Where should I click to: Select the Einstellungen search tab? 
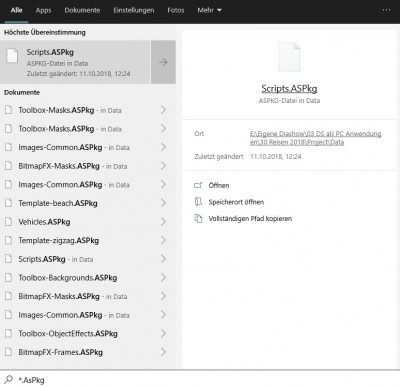134,10
